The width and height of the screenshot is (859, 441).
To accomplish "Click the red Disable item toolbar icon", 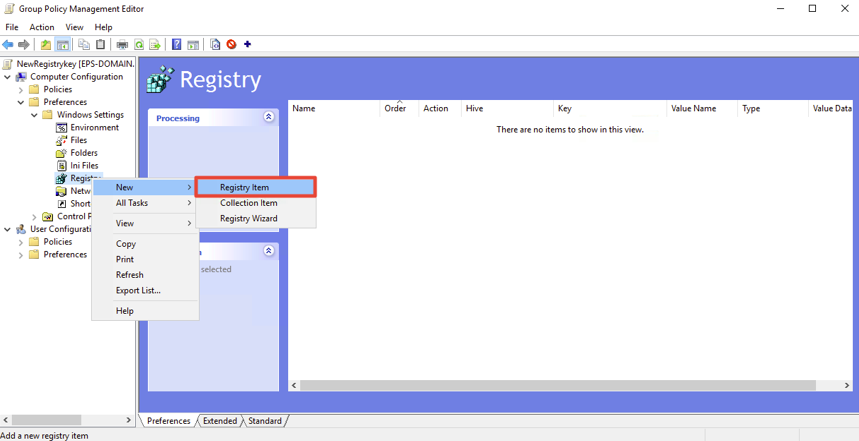I will pyautogui.click(x=231, y=44).
